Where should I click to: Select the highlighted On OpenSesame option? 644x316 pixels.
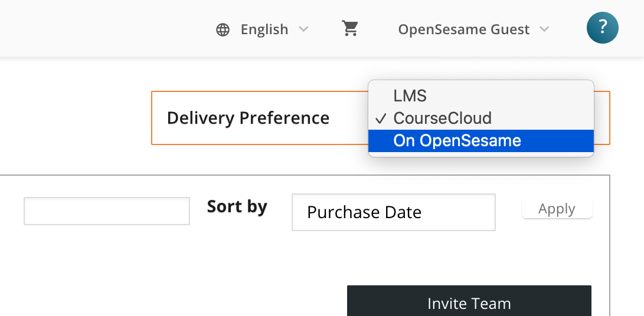[481, 141]
